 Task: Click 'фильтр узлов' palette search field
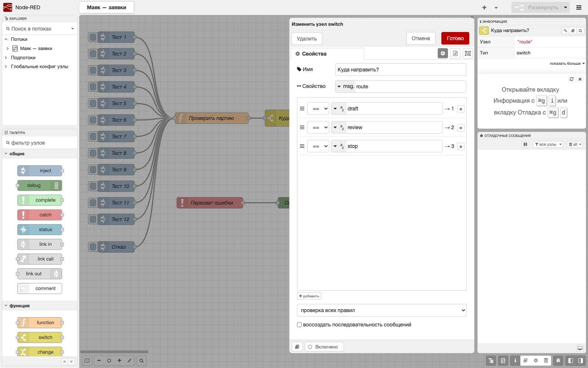point(40,143)
